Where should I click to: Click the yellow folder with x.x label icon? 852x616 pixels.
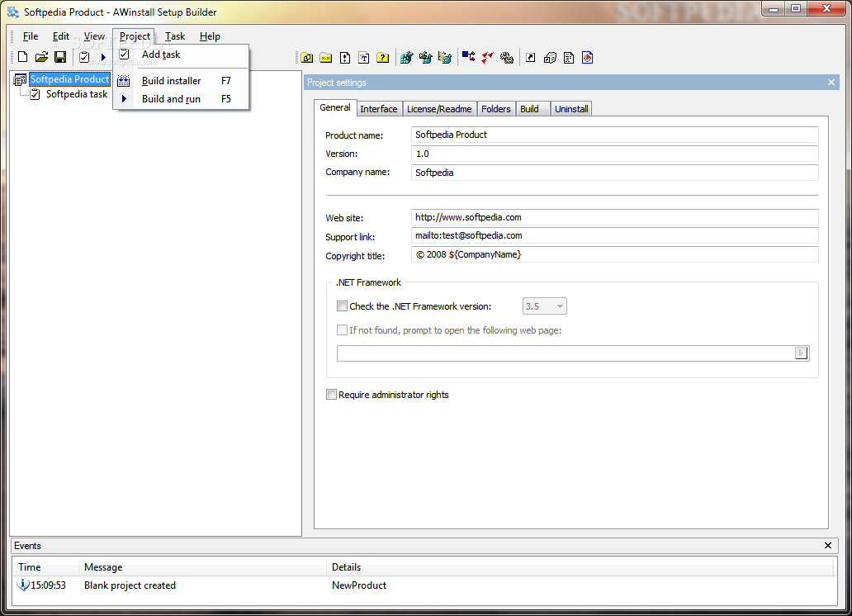pos(325,58)
